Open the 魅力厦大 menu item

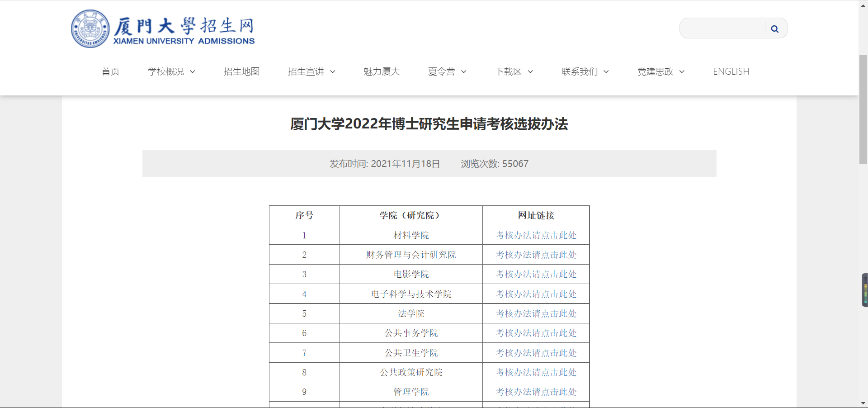pyautogui.click(x=382, y=71)
